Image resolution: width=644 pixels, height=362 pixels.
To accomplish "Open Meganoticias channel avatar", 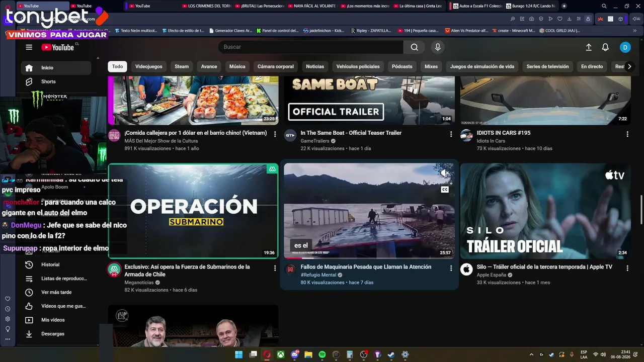I will [x=114, y=269].
